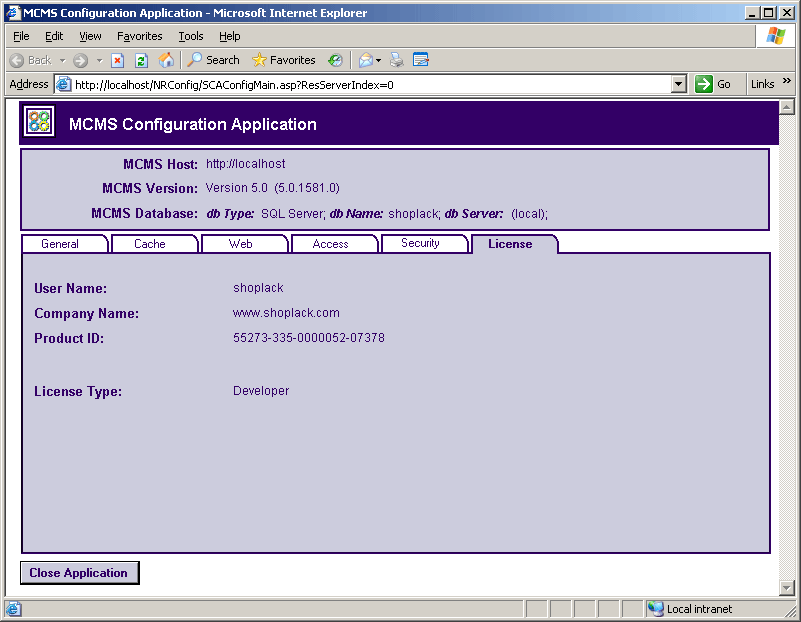Click the Mail envelope icon
801x622 pixels.
point(366,60)
